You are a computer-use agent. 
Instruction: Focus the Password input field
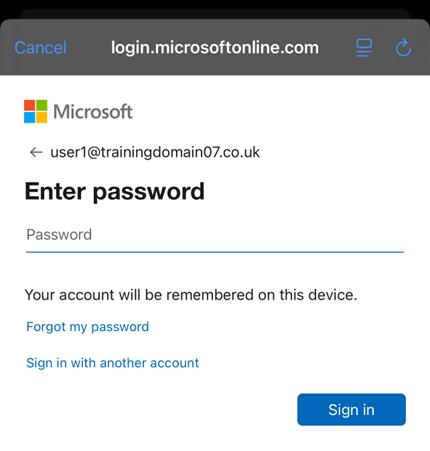pos(215,235)
